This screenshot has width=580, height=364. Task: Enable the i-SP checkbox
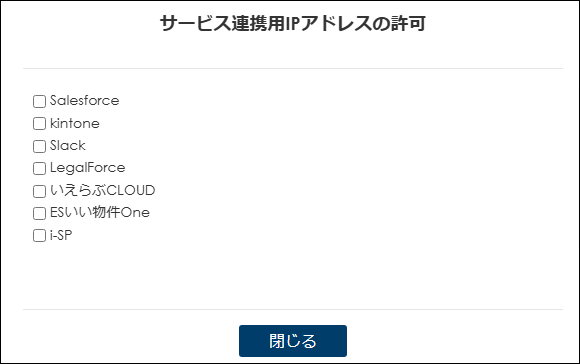click(x=39, y=236)
